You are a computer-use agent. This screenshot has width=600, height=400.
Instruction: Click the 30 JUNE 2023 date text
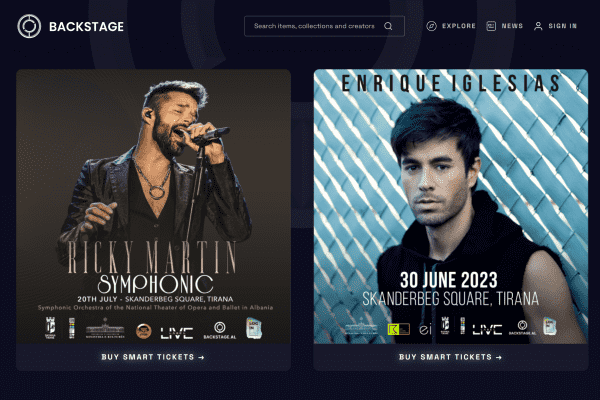(449, 280)
